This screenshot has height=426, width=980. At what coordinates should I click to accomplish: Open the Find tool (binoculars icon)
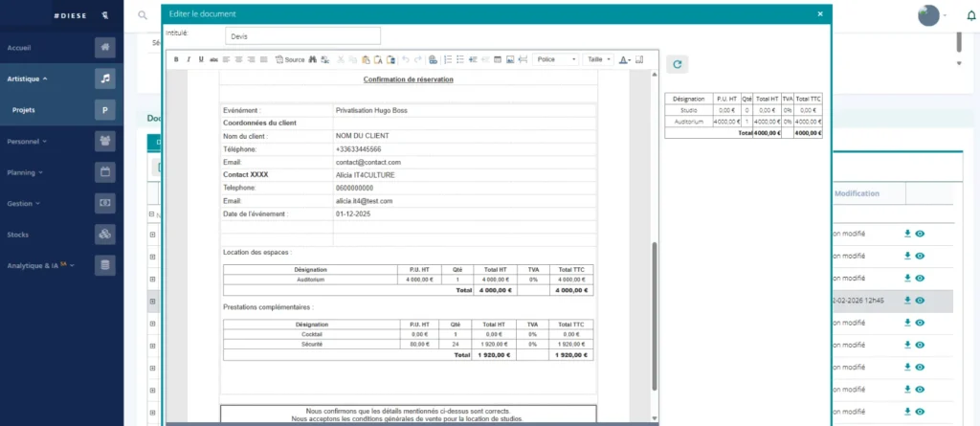[313, 59]
